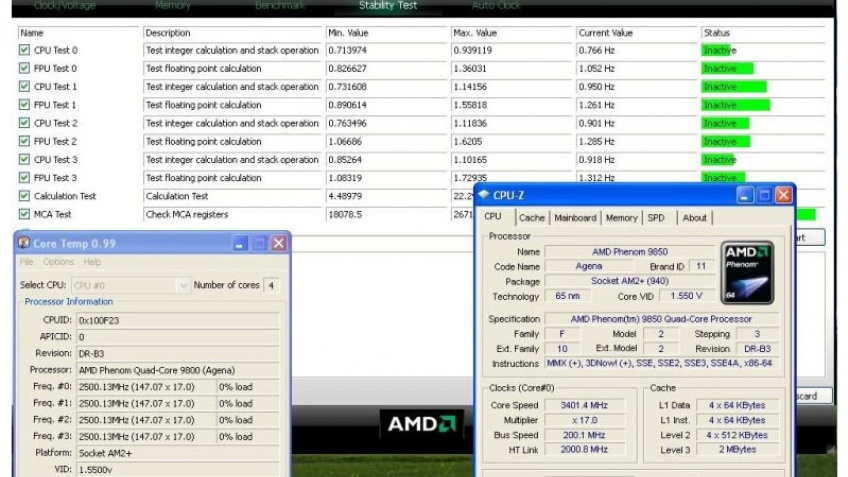Click the Core Temp Revision value DR-B3
Image resolution: width=848 pixels, height=477 pixels.
[178, 353]
